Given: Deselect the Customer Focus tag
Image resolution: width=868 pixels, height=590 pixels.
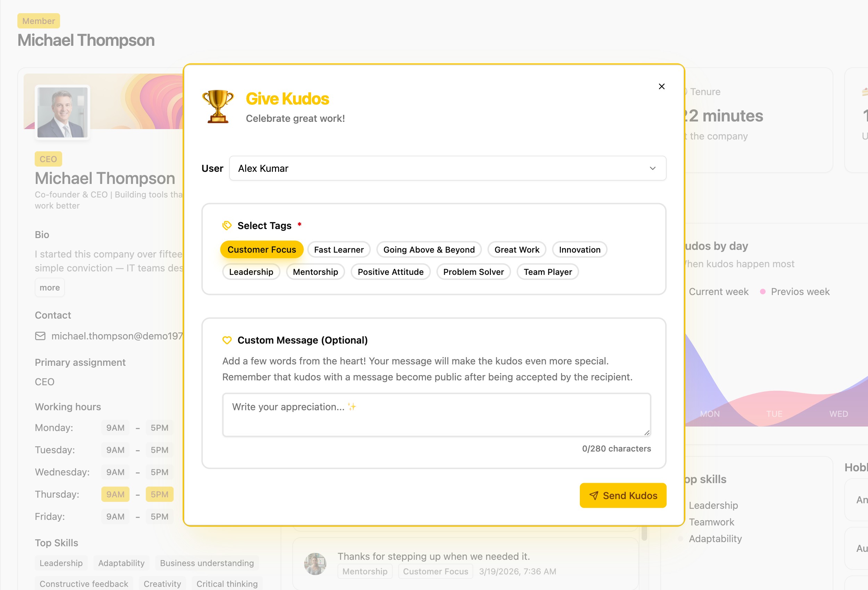Looking at the screenshot, I should point(261,250).
